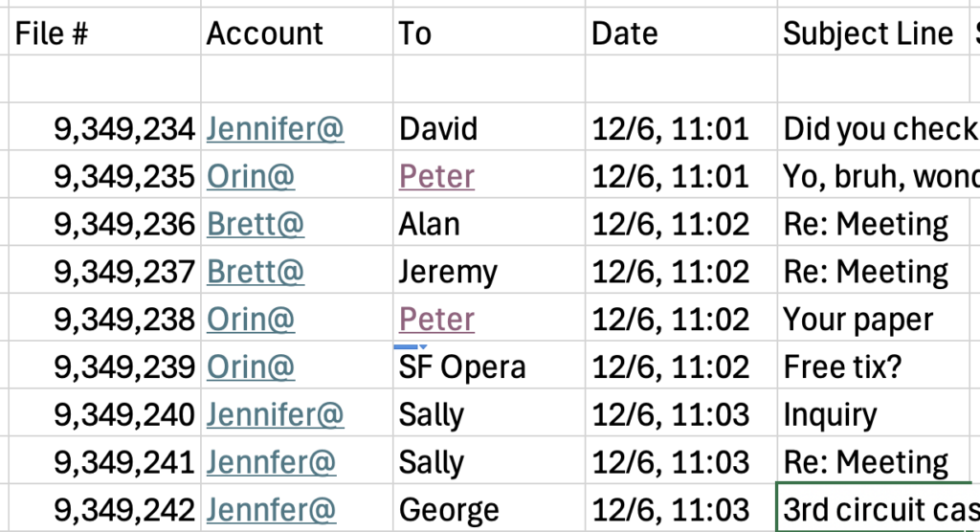The width and height of the screenshot is (980, 532).
Task: Click the 3rd circuit subject cell
Action: pos(876,509)
